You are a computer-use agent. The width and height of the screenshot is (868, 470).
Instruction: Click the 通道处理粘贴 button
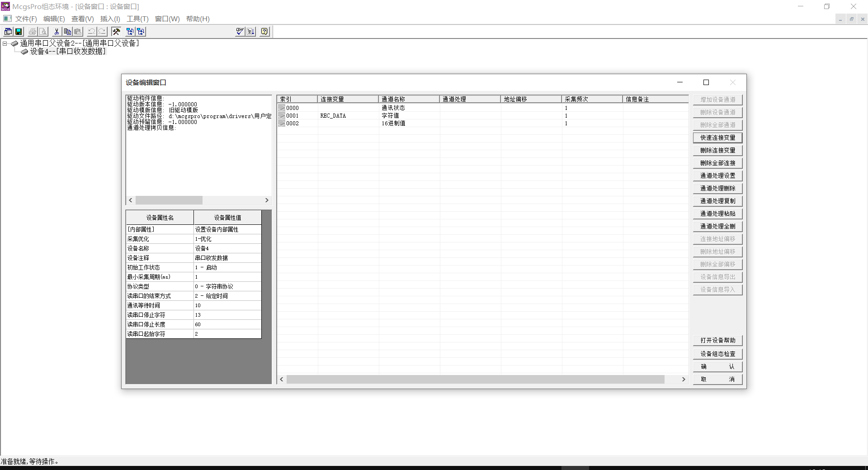[x=717, y=214]
